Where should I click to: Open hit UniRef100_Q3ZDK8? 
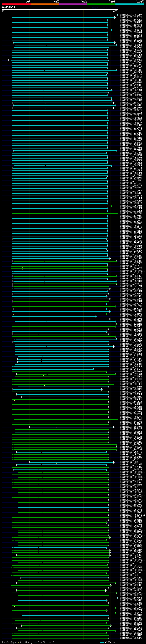pyautogui.click(x=131, y=263)
